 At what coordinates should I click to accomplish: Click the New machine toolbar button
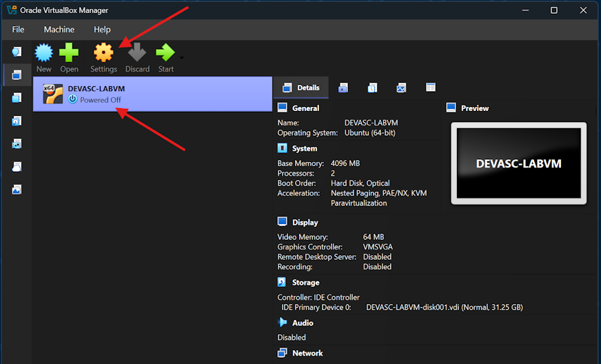(x=43, y=57)
